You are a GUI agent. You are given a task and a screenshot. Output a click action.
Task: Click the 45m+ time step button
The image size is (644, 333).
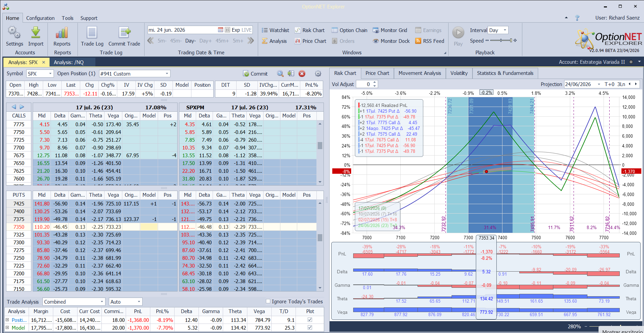pyautogui.click(x=222, y=41)
